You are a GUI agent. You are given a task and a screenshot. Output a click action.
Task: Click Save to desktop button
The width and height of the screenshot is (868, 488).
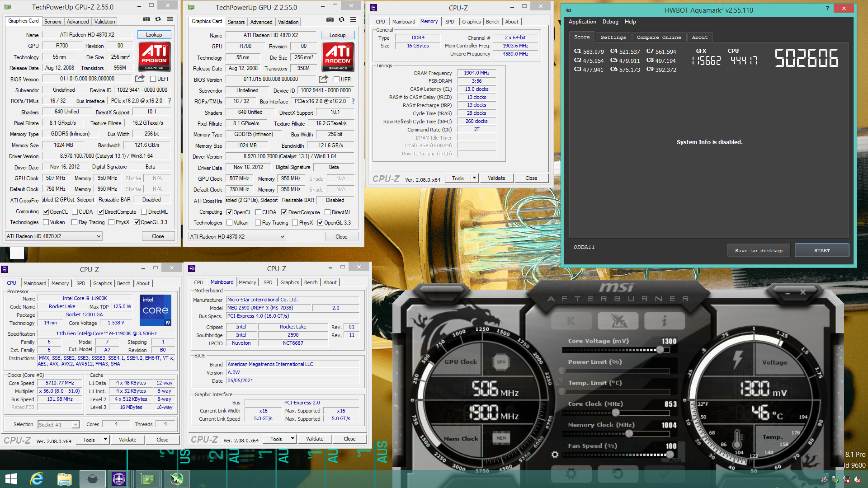pos(759,250)
